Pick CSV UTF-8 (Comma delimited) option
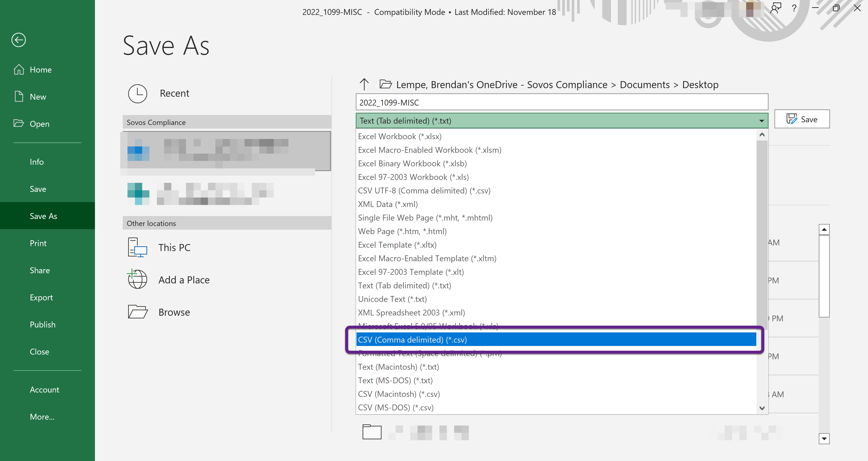Image resolution: width=868 pixels, height=461 pixels. click(424, 191)
